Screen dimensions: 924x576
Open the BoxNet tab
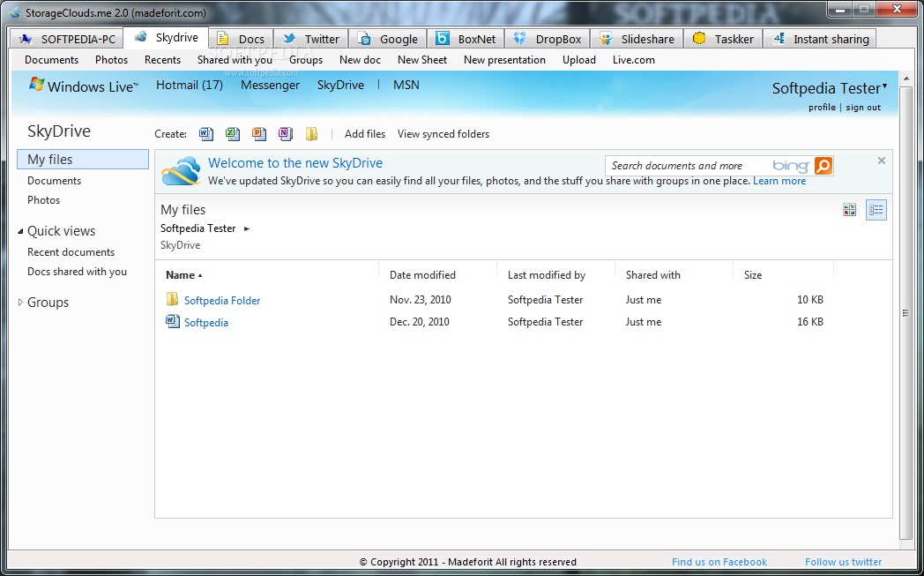(x=466, y=39)
